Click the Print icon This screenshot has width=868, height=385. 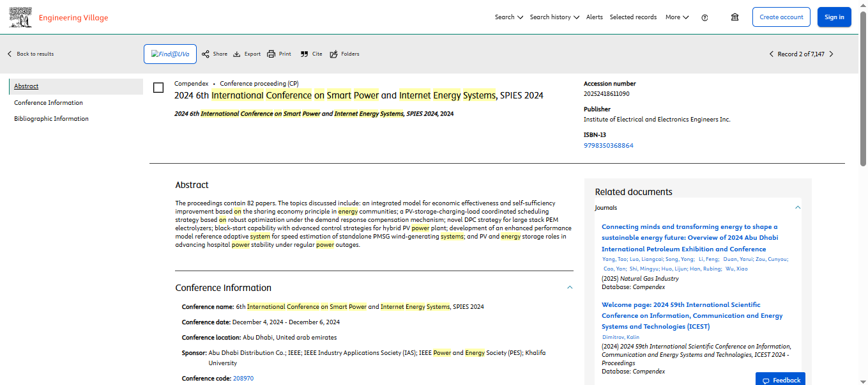coord(271,54)
